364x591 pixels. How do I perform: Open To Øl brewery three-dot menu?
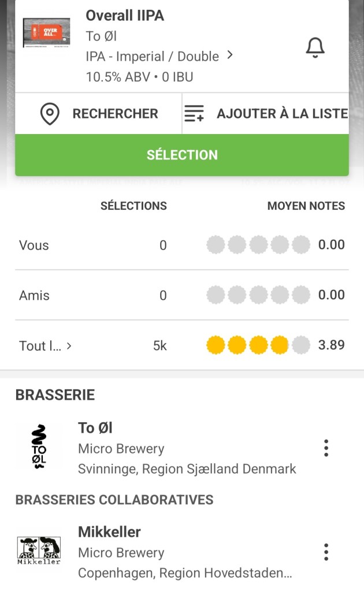[326, 448]
